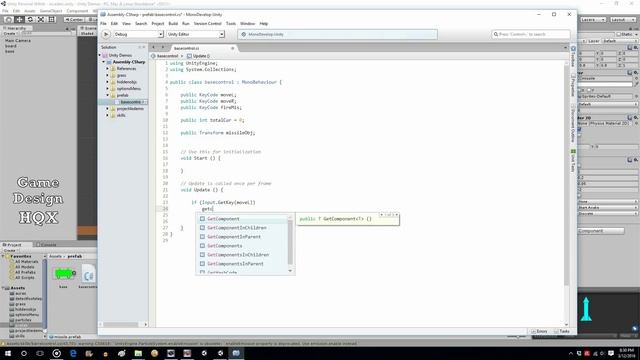Open Layers dropdown in Unity window
640x360 pixels.
(x=593, y=20)
